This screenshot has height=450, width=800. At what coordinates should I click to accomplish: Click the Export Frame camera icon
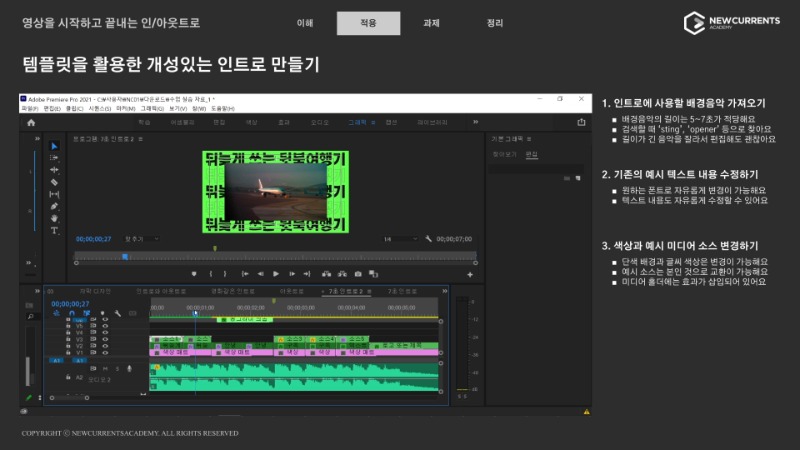coord(358,273)
